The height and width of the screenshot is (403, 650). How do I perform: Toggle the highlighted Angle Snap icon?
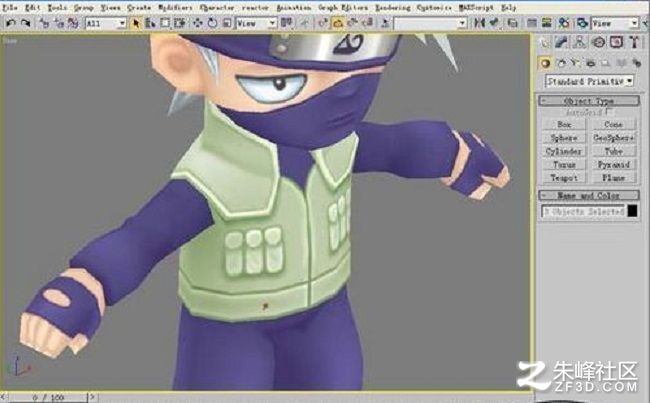[337, 23]
